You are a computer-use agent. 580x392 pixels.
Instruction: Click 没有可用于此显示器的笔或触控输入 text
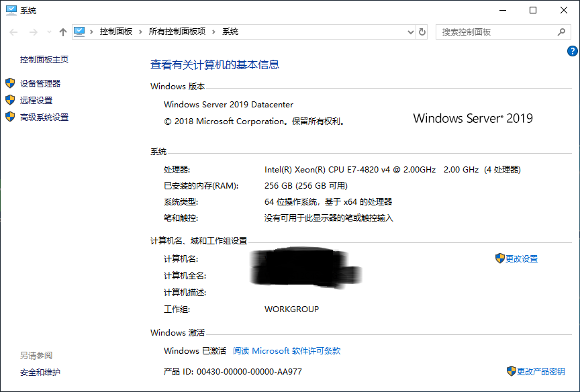(329, 218)
